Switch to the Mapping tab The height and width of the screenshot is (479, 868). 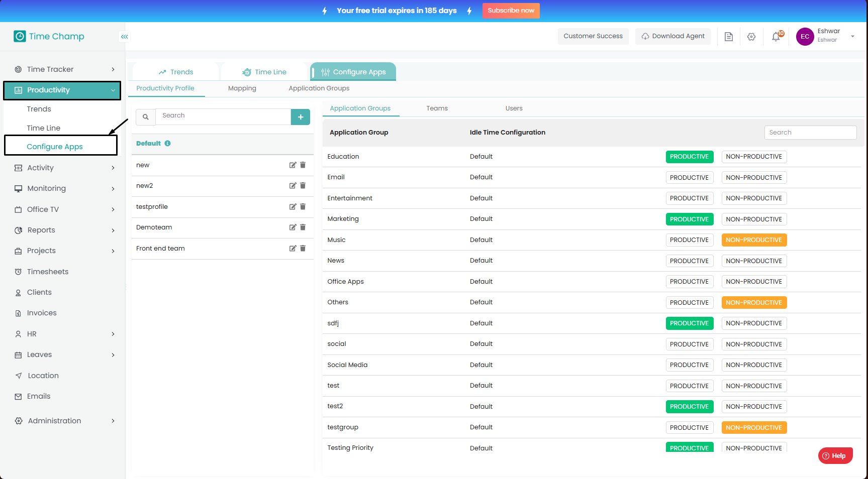(x=242, y=88)
